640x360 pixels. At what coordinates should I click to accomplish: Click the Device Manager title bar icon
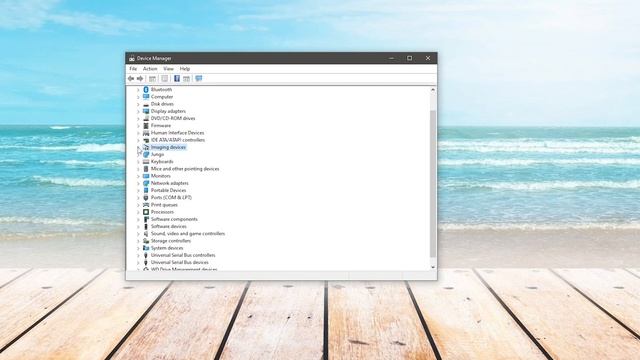click(x=132, y=58)
